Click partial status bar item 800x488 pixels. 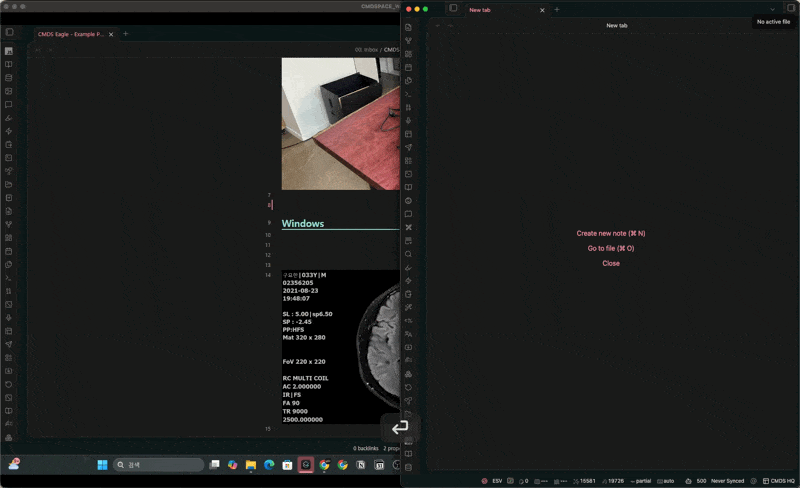[641, 481]
